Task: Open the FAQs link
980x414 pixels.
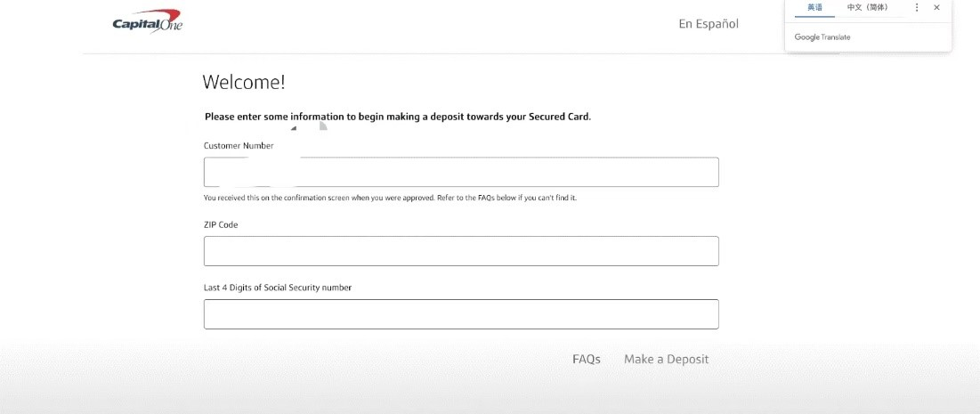Action: (x=587, y=359)
